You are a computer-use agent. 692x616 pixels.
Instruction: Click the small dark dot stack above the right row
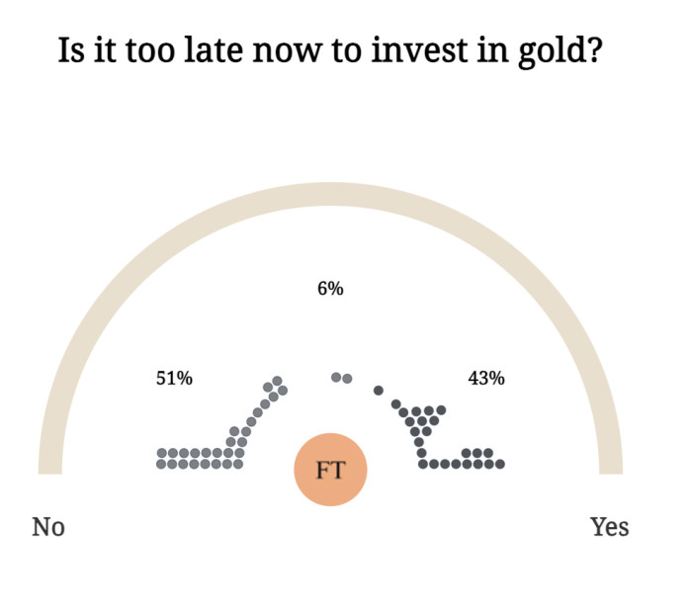point(478,453)
